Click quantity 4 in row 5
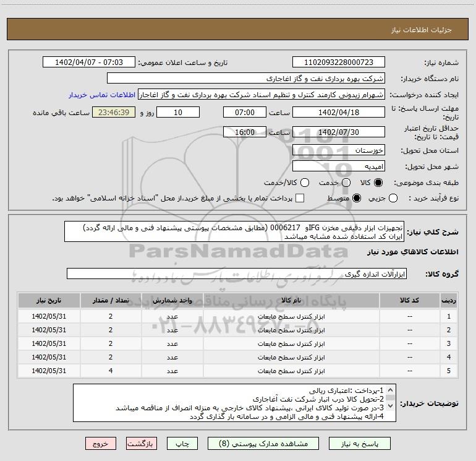 click(x=111, y=371)
